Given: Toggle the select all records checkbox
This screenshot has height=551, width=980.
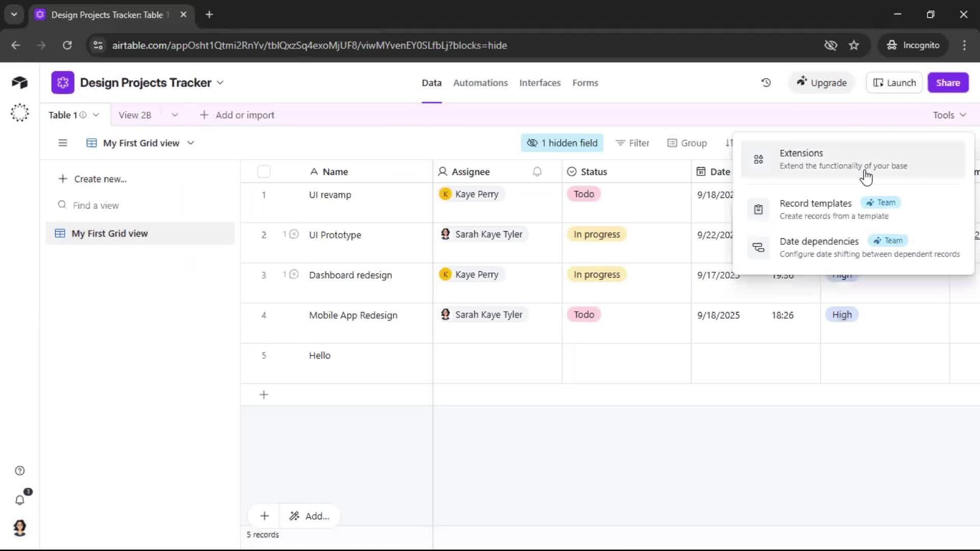Looking at the screenshot, I should [x=264, y=172].
